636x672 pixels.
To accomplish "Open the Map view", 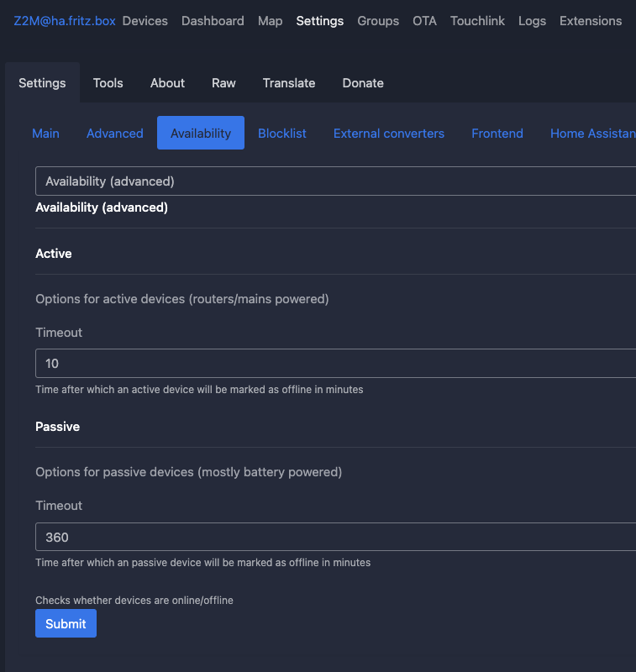I will (x=270, y=20).
